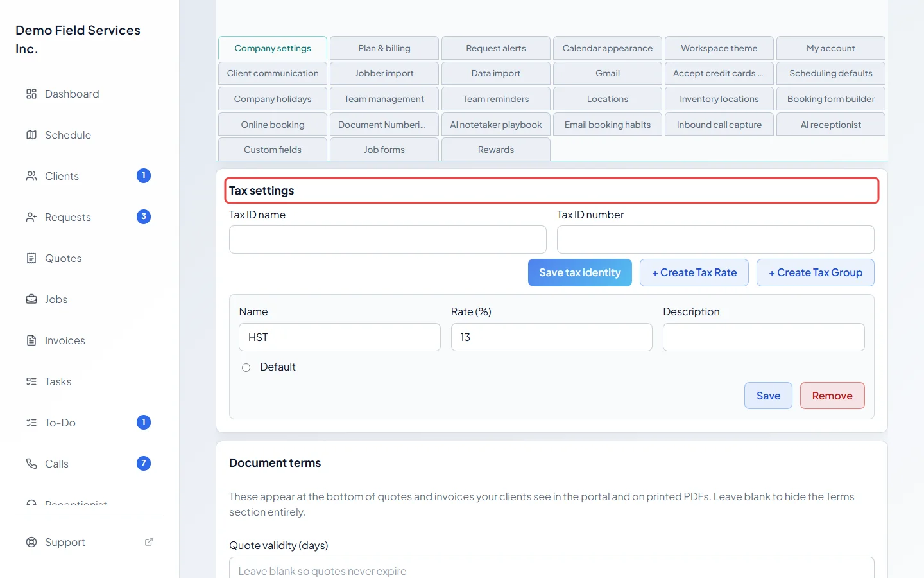
Task: Click the Rate (%) field showing 13
Action: click(552, 337)
